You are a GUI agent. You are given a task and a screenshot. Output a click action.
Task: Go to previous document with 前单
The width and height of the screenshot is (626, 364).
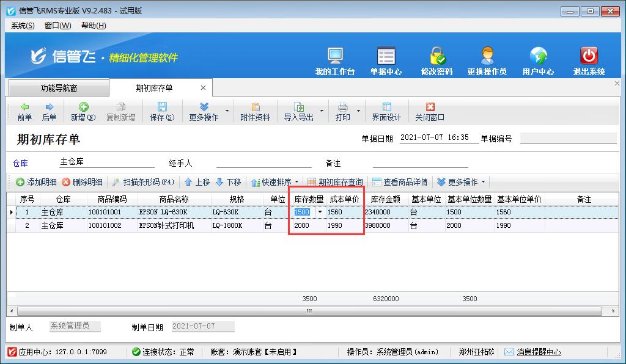click(x=24, y=112)
